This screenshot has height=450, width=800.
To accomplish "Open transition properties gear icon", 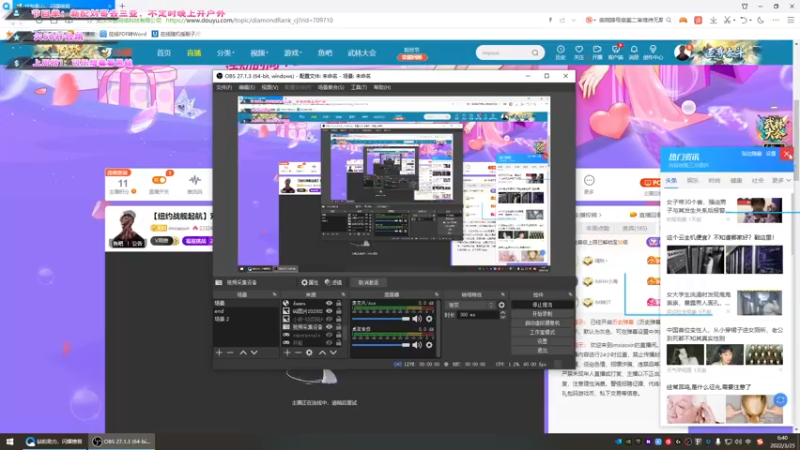I will tap(502, 305).
